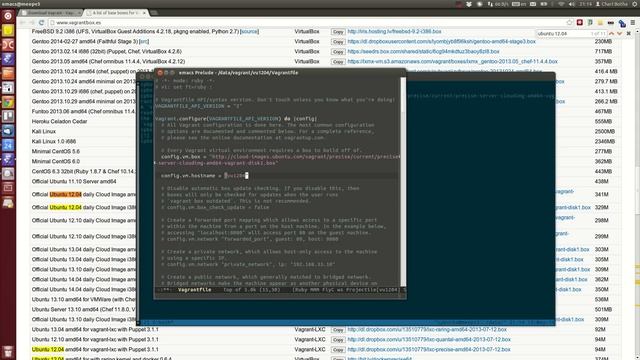This screenshot has width=640, height=360.
Task: Jump to next find match with down arrow
Action: click(x=620, y=33)
